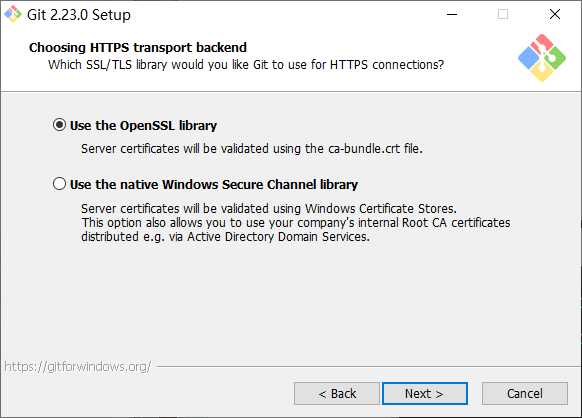Select the OpenSSL library radio button

(x=59, y=125)
